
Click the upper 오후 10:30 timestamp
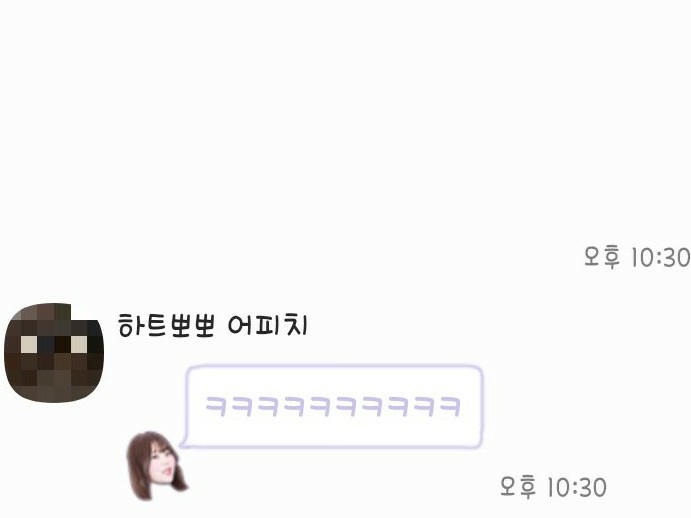pos(637,257)
